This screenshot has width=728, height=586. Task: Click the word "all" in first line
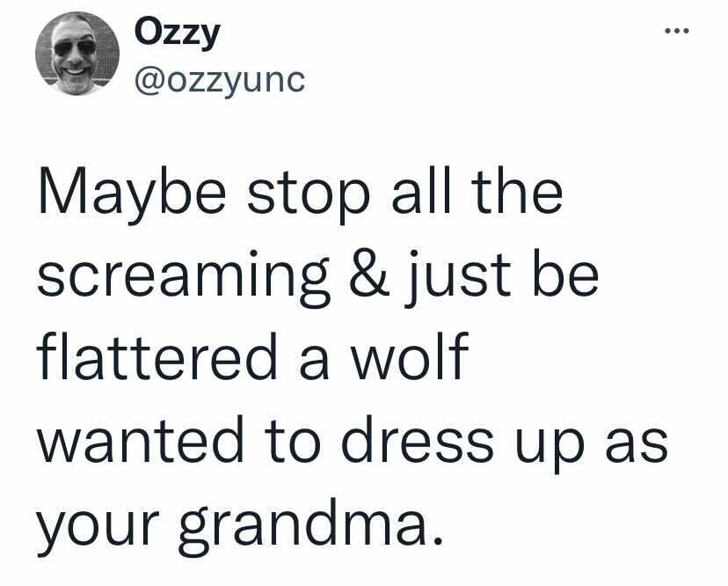[x=421, y=191]
